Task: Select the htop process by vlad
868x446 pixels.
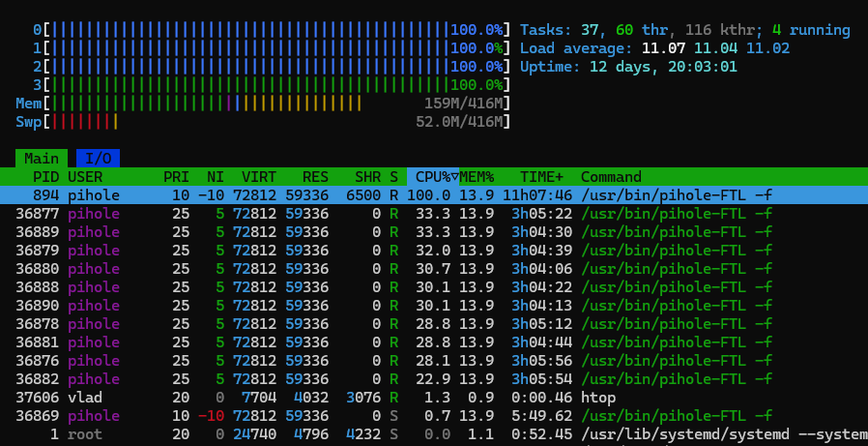Action: pos(434,398)
